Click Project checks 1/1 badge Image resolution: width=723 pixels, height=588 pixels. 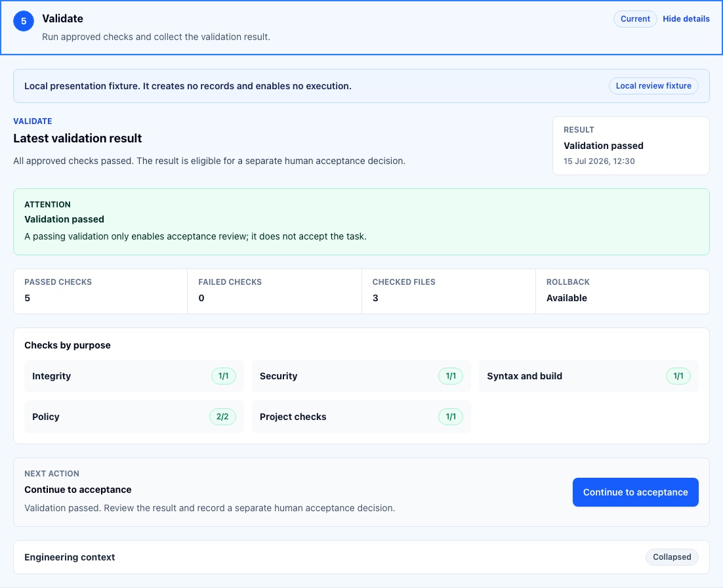(451, 417)
